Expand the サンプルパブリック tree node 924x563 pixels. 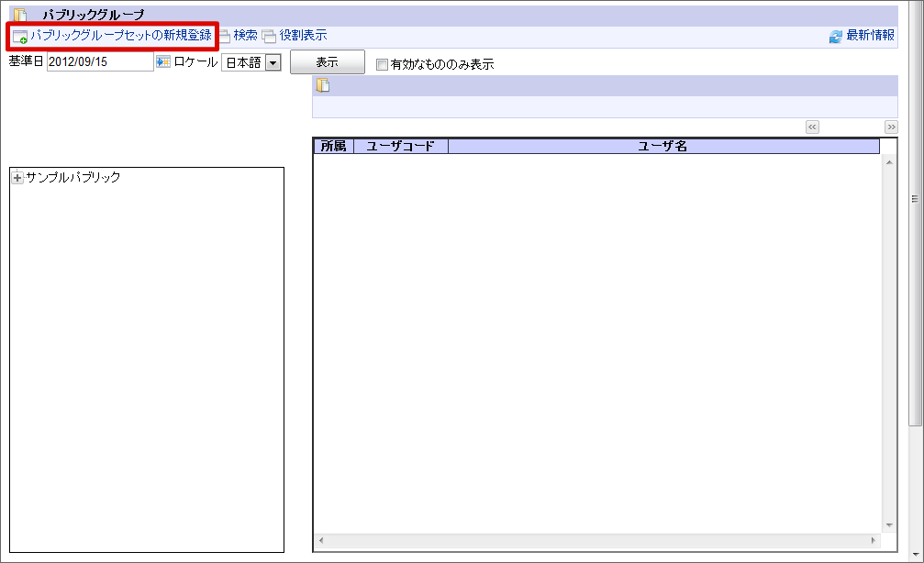point(17,177)
